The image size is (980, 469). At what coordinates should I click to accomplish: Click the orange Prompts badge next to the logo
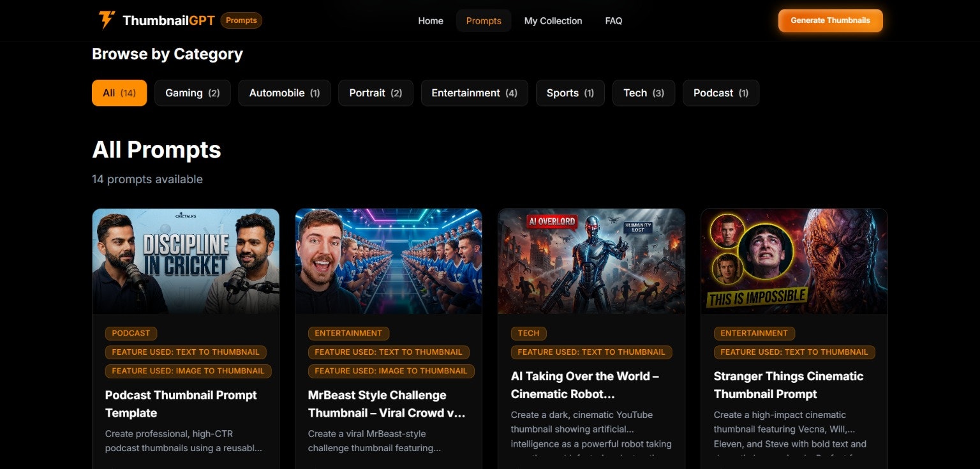pos(241,20)
